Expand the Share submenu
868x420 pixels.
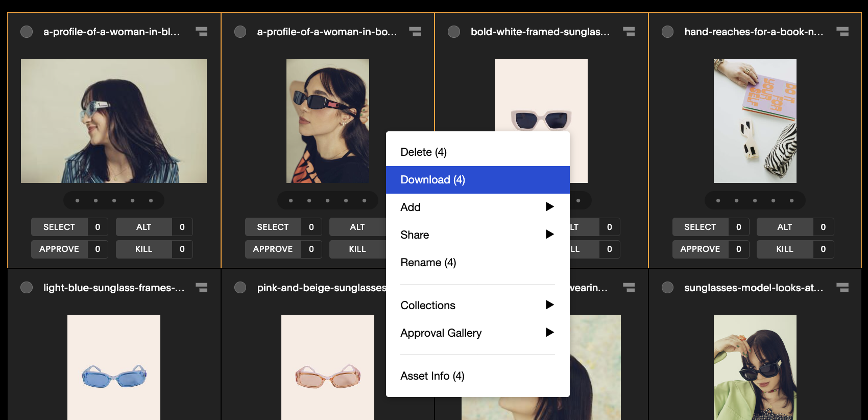pos(477,235)
